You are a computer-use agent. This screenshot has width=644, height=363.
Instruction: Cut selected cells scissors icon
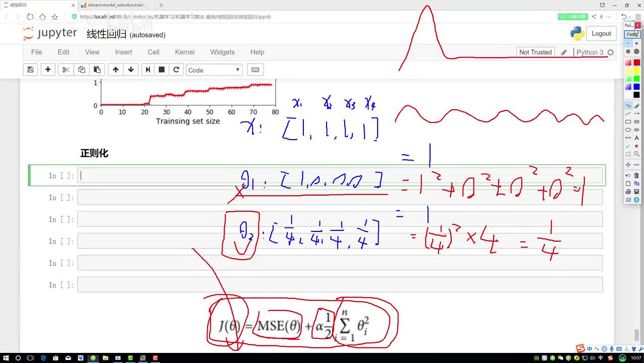pos(66,70)
